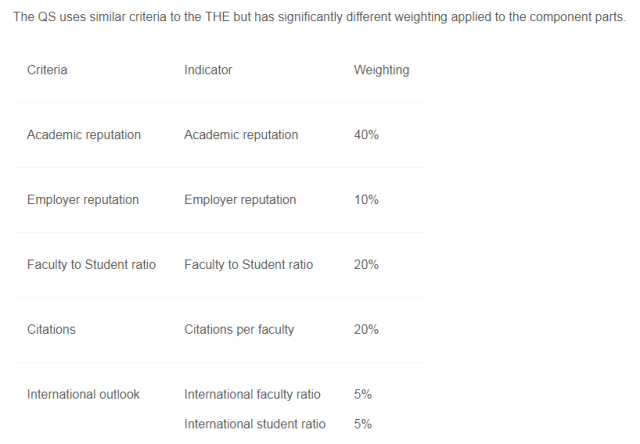Select the Faculty to Student ratio indicator
Screen dimensions: 640x444
point(249,264)
